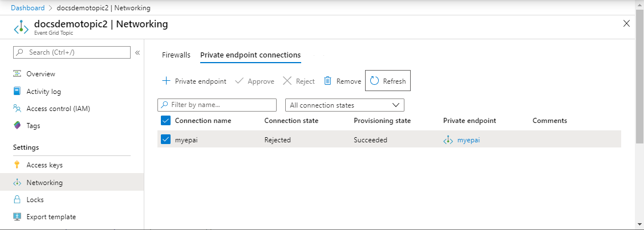Uncheck the myepai connection row checkbox
This screenshot has width=644, height=230.
click(166, 139)
